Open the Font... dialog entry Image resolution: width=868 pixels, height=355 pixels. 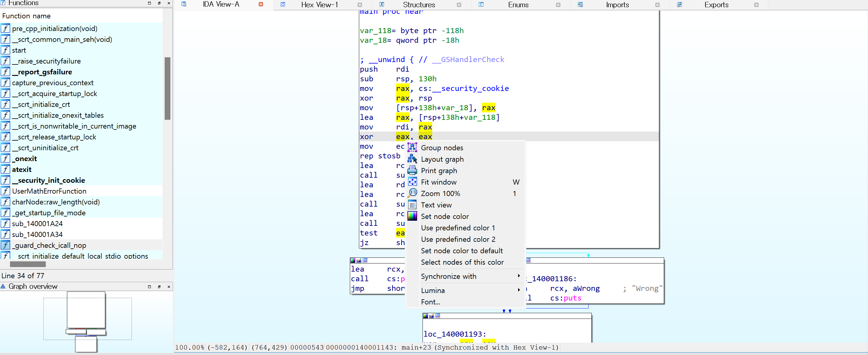point(430,302)
